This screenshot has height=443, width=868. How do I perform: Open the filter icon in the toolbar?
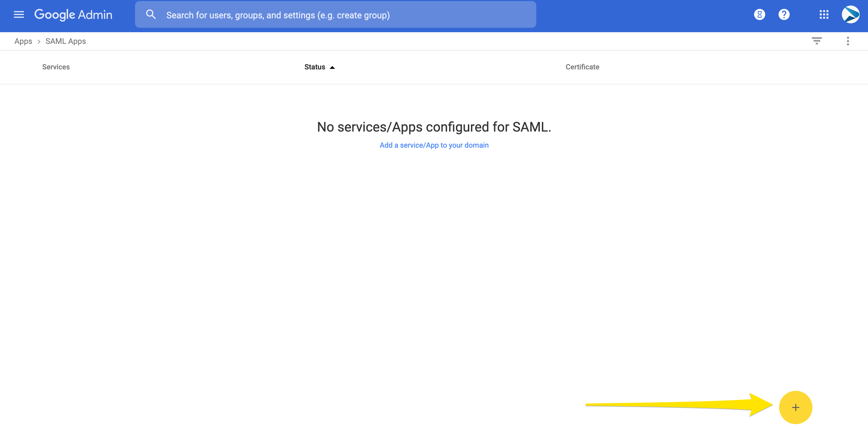(816, 41)
